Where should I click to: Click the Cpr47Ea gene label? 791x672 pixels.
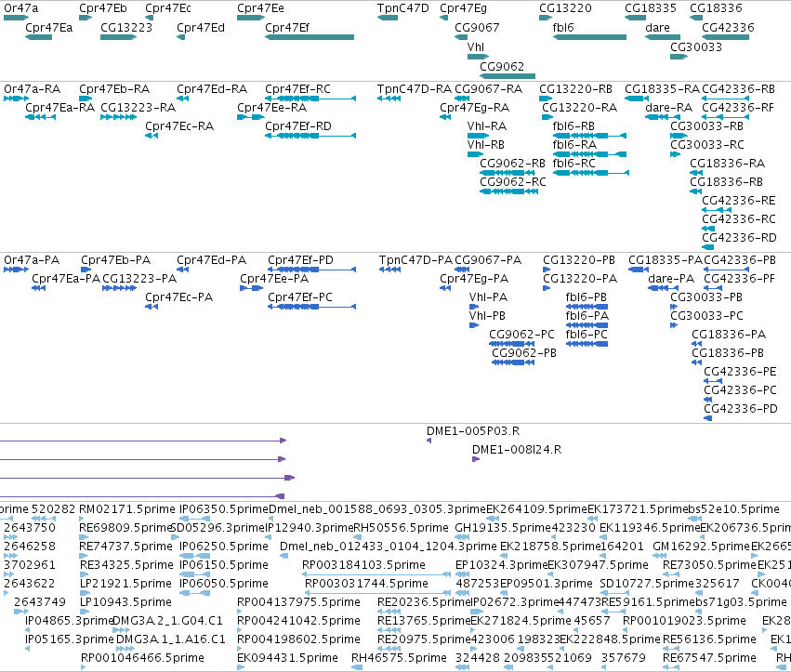[x=49, y=28]
